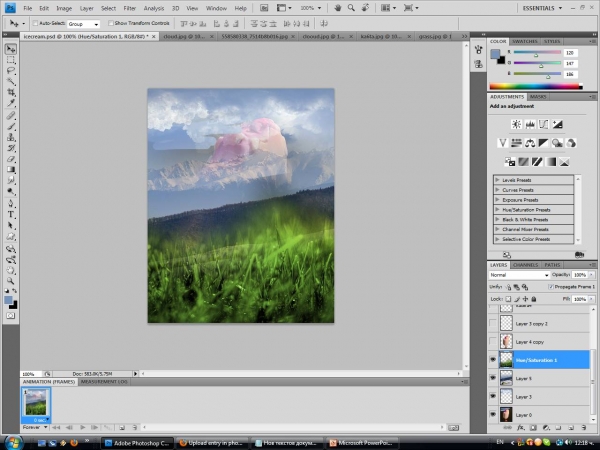Open Auto-Select Group dropdown
The width and height of the screenshot is (600, 450).
click(x=83, y=24)
